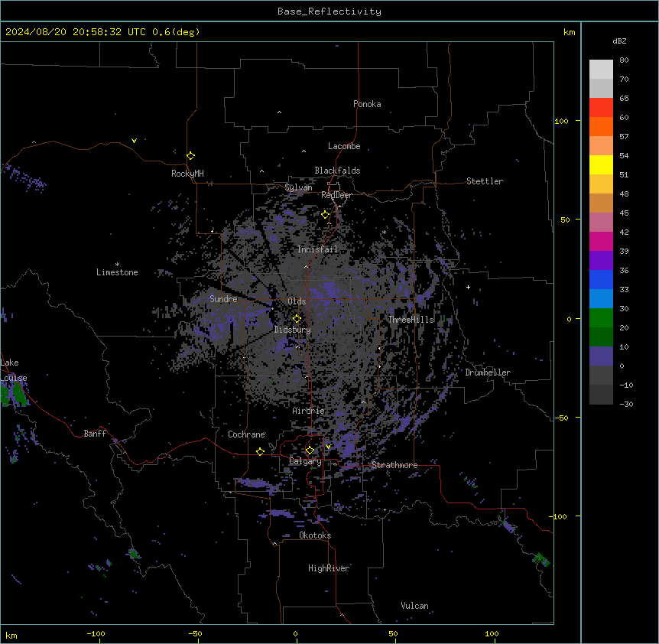
Task: Select the orange 57-60 dBZ legend swatch
Action: 601,126
